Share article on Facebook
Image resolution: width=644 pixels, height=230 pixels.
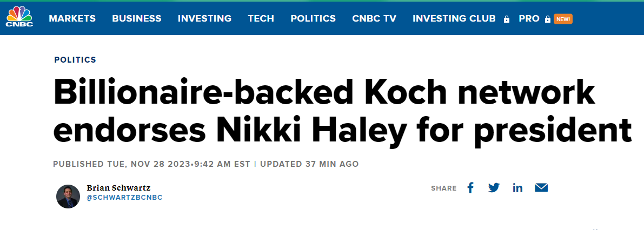[x=470, y=188]
